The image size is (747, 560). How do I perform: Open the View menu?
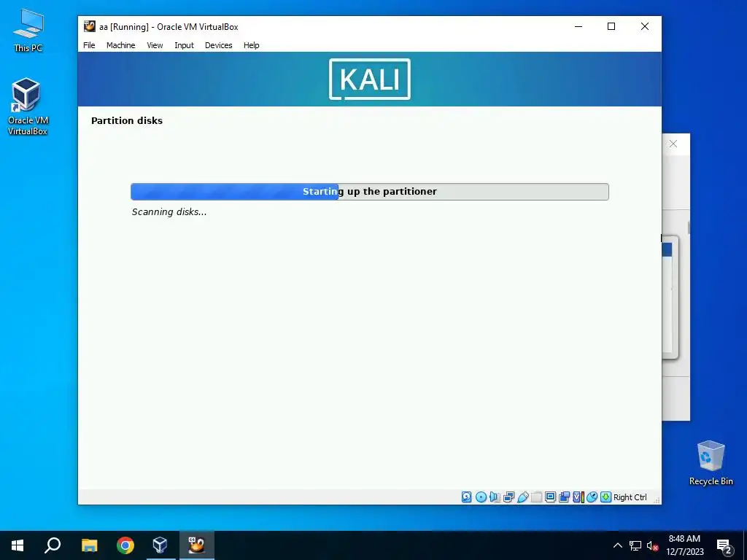click(155, 45)
